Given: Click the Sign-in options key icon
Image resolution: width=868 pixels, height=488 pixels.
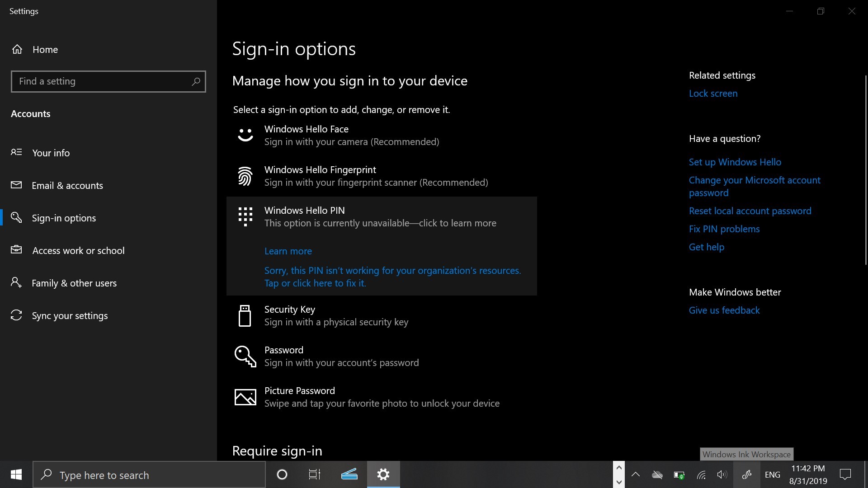Looking at the screenshot, I should [16, 217].
